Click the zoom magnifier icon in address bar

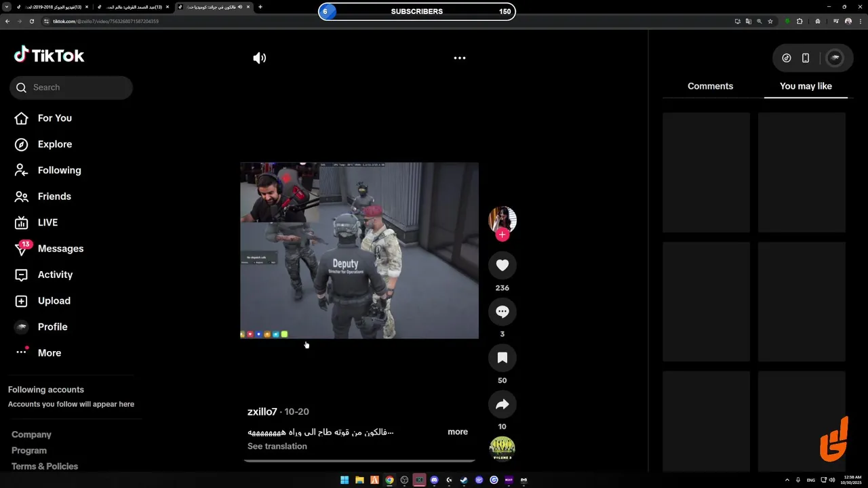click(x=759, y=21)
